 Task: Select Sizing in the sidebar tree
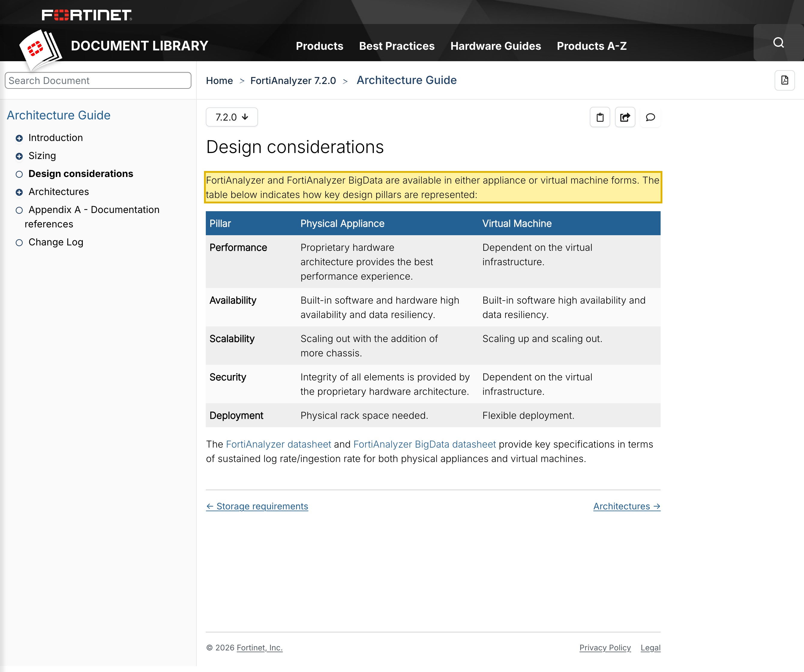[42, 156]
